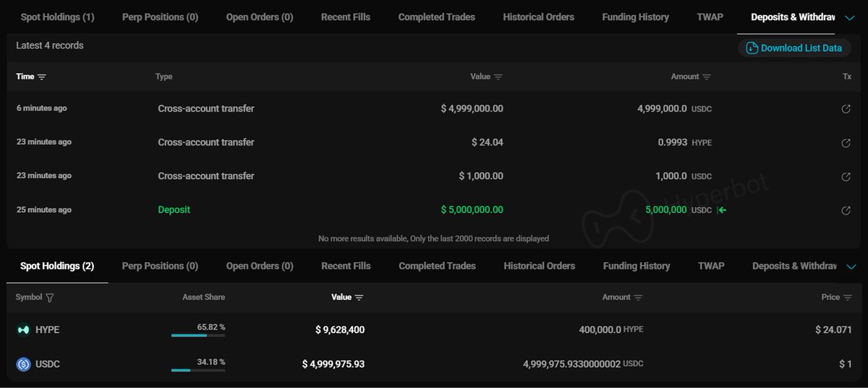Click the USDC token icon
Screen dimensions: 868x388
(x=23, y=364)
